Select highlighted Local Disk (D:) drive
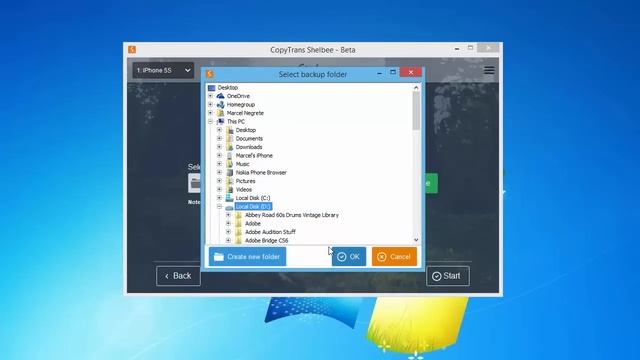 (253, 207)
